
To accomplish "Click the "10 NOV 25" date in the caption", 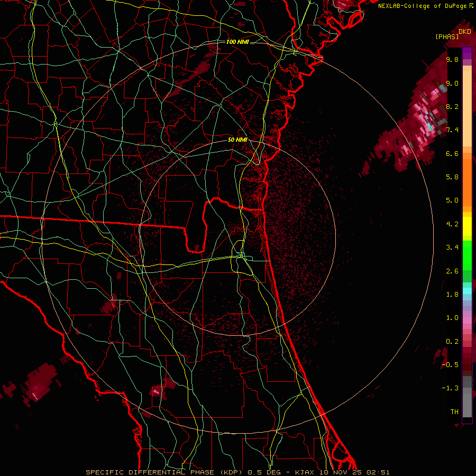I will [x=340, y=472].
